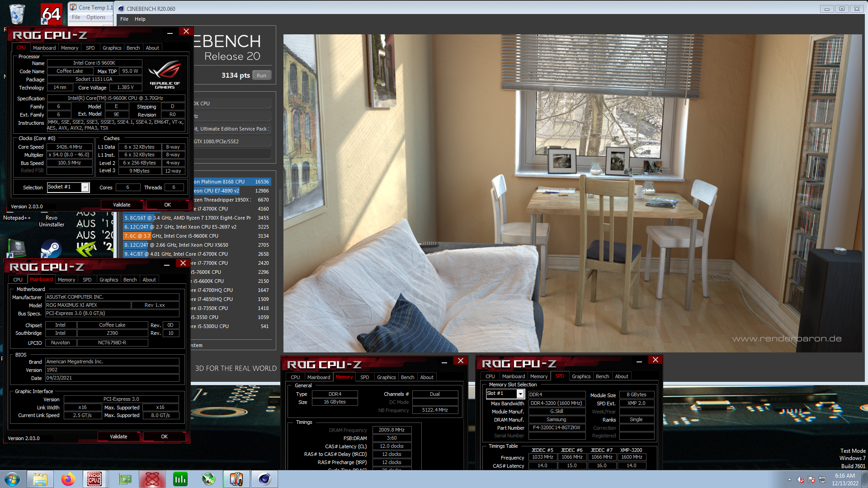Switch to Memory tab in CPU window
The width and height of the screenshot is (868, 488).
point(70,48)
